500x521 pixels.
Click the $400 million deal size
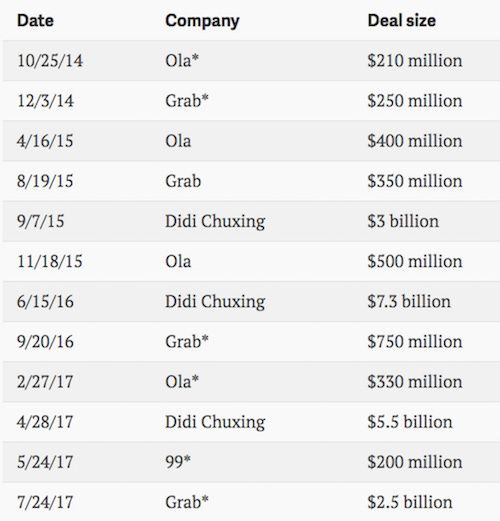coord(415,141)
